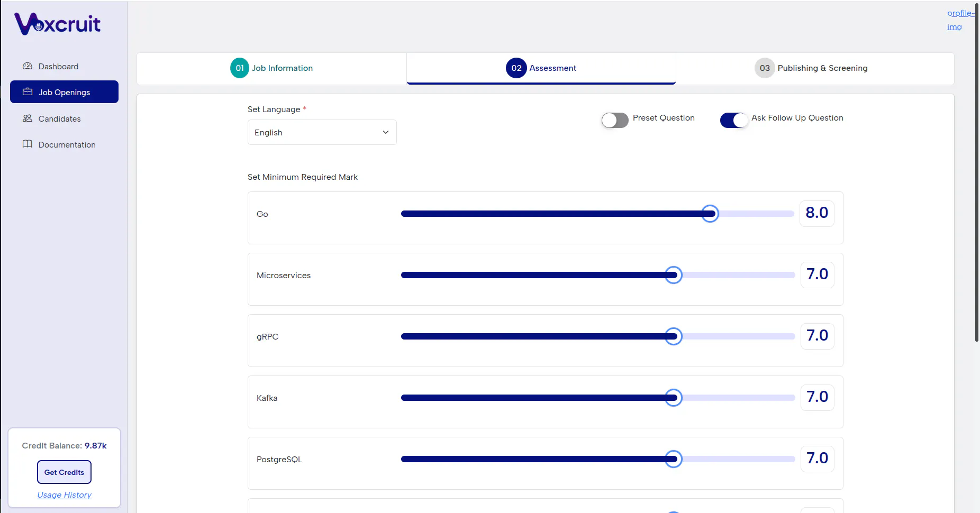Click the PostgreSQL skill label
This screenshot has height=513, width=980.
[279, 460]
